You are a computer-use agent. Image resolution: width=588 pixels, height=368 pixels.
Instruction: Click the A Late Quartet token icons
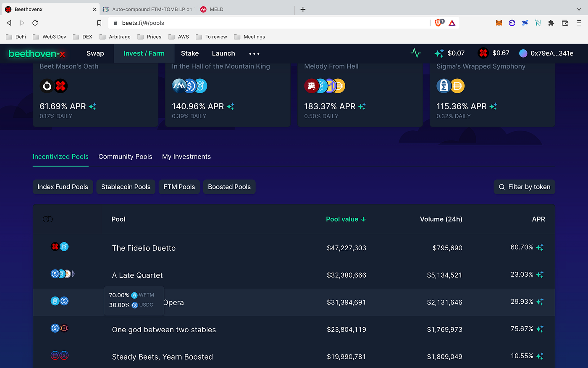(x=63, y=274)
